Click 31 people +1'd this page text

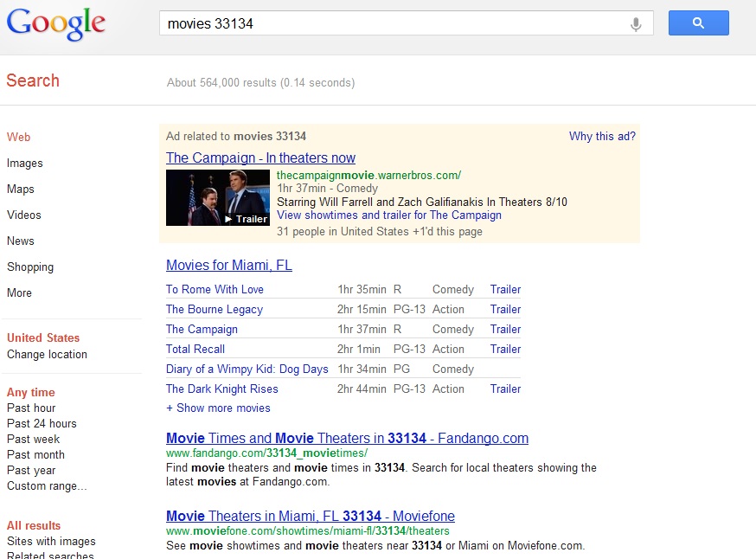380,232
